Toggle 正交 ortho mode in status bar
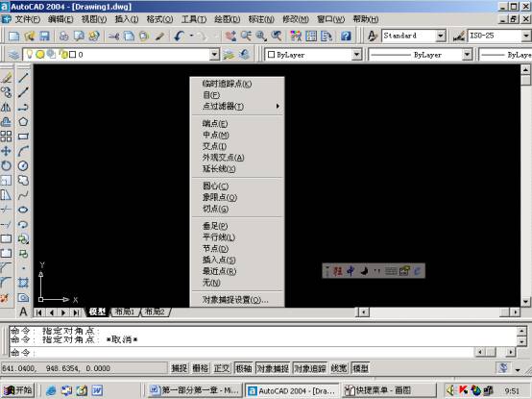This screenshot has height=399, width=532. pyautogui.click(x=222, y=368)
